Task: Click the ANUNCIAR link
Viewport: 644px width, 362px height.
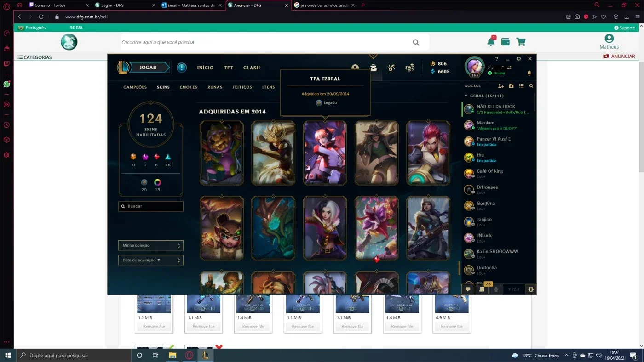Action: click(619, 57)
